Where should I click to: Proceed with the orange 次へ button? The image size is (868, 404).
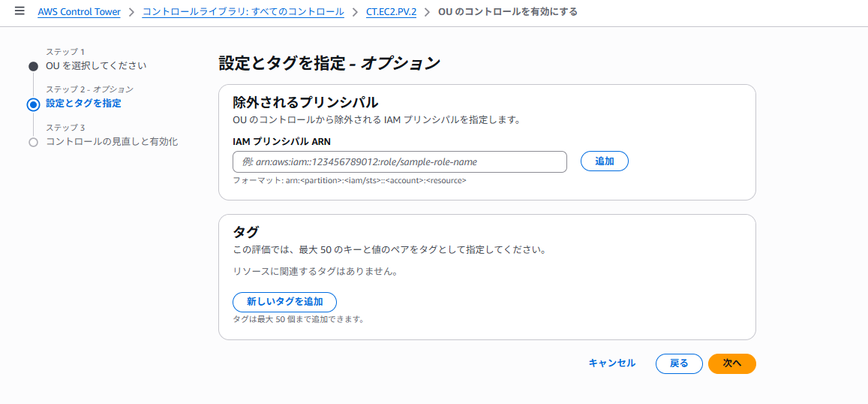[731, 363]
